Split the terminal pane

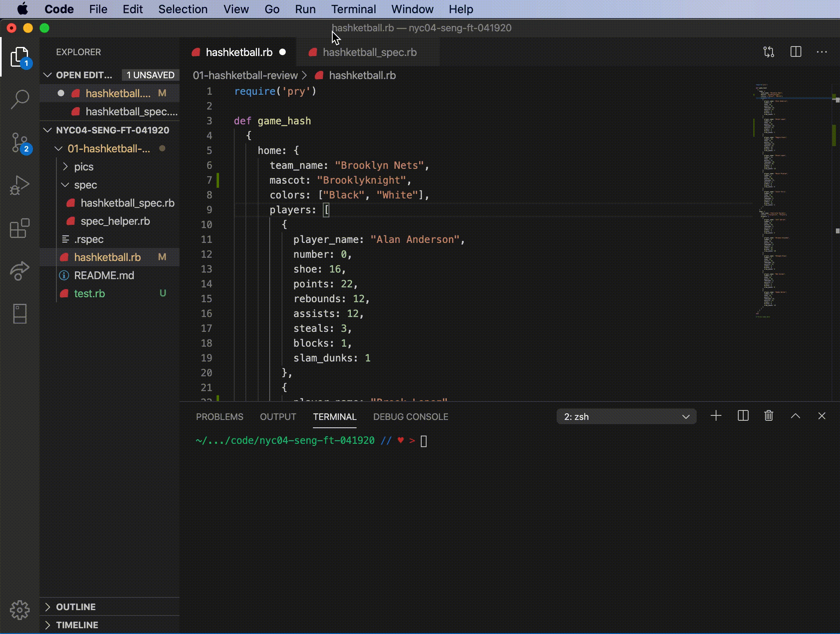(743, 416)
